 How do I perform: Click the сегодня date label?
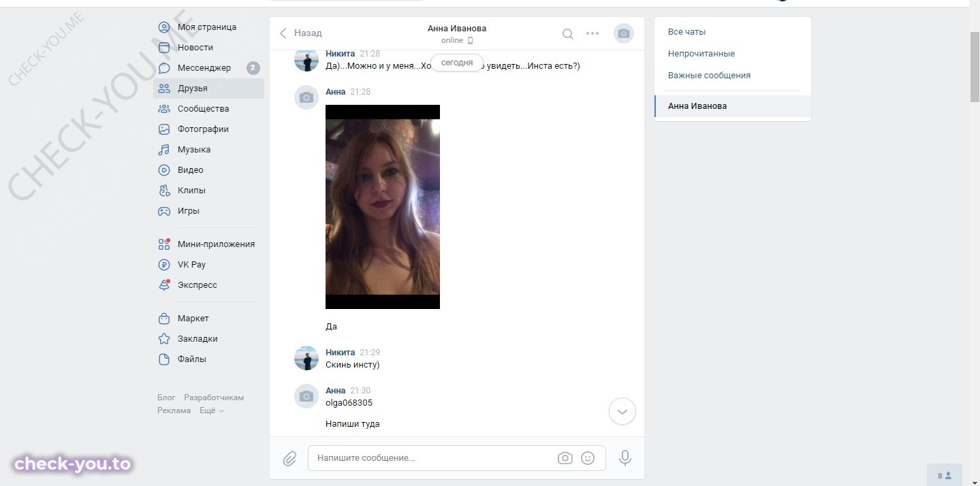click(x=457, y=63)
